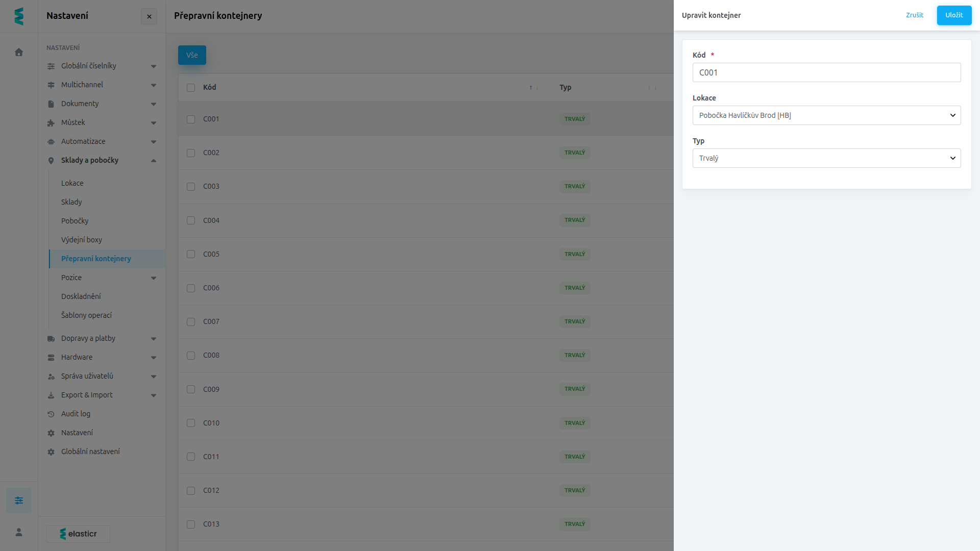Expand the Dokumenty section arrow
The height and width of the screenshot is (551, 980).
[154, 104]
